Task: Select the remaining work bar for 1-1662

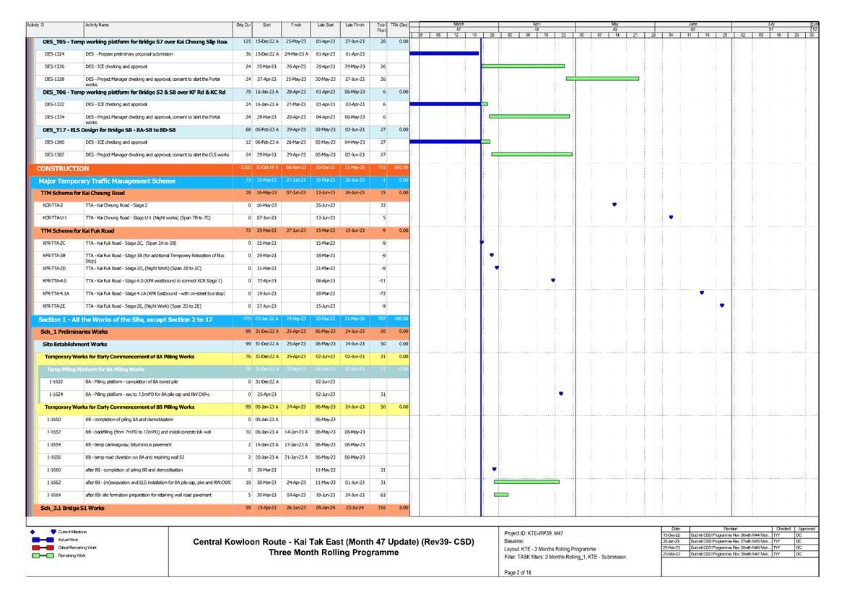Action: tap(526, 482)
